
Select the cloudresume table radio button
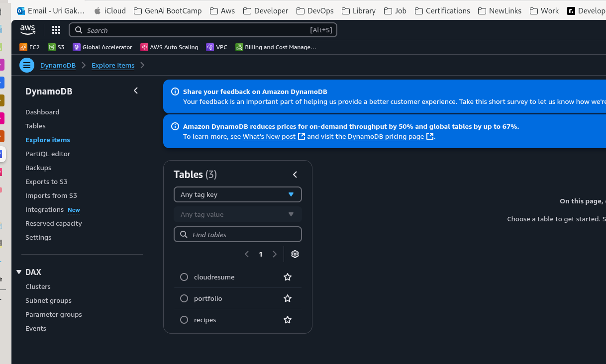point(184,277)
